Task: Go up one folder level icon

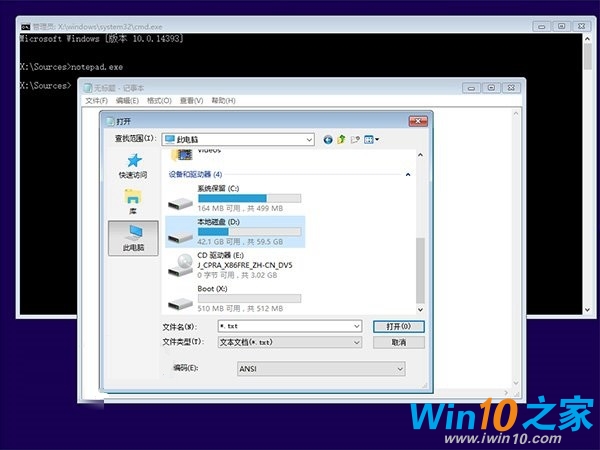Action: click(x=341, y=139)
